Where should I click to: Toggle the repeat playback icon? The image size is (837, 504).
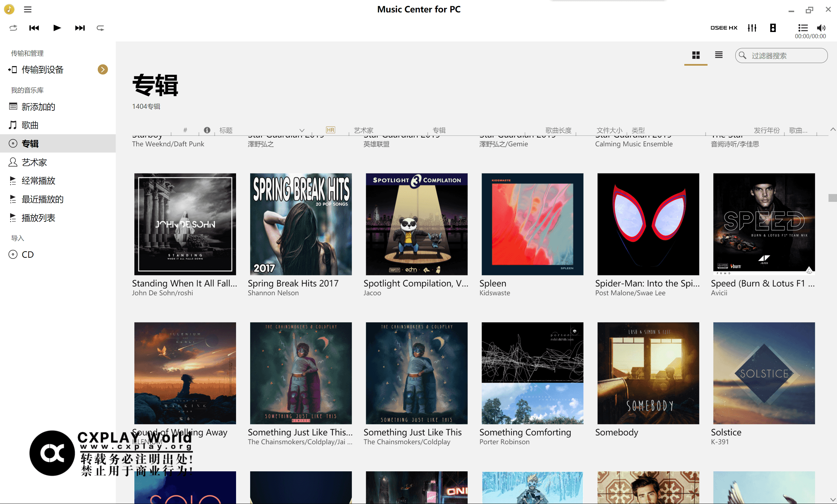pyautogui.click(x=100, y=28)
